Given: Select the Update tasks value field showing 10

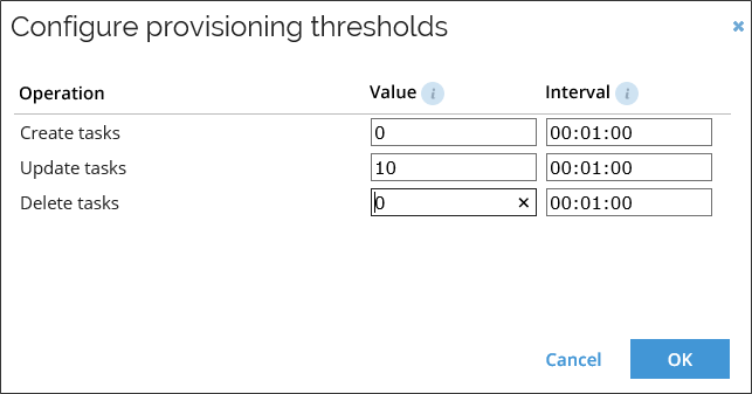Looking at the screenshot, I should 453,167.
